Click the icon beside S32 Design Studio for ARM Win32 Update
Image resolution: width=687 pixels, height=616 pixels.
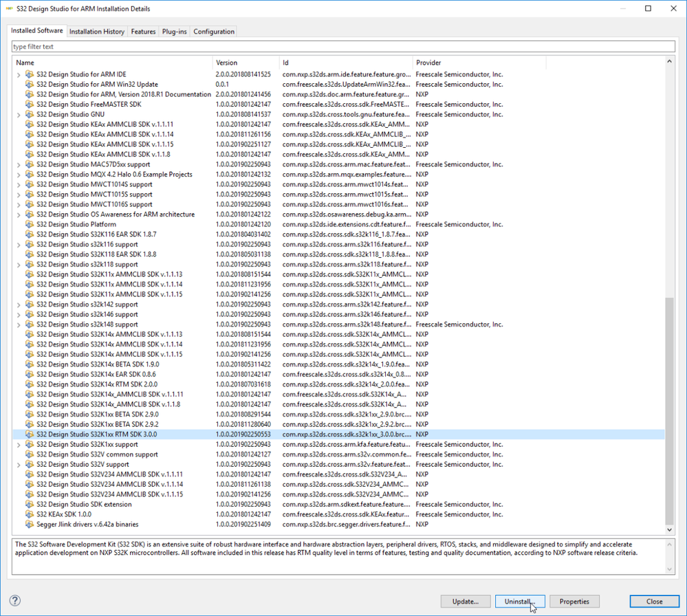coord(30,85)
